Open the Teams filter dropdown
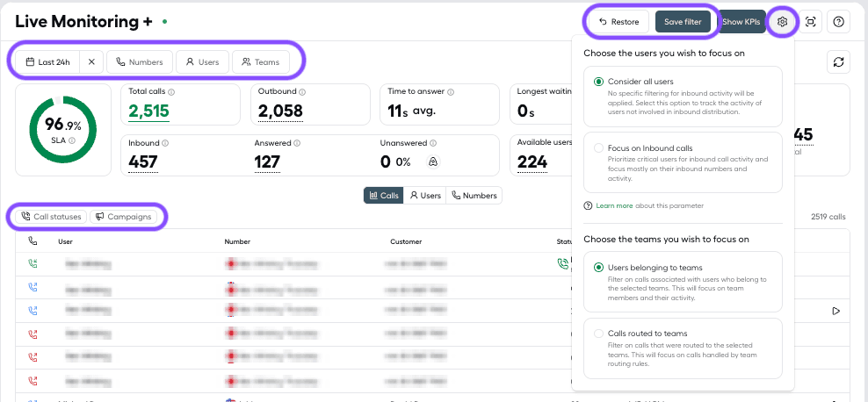Screen dimensions: 868x402 tap(261, 62)
